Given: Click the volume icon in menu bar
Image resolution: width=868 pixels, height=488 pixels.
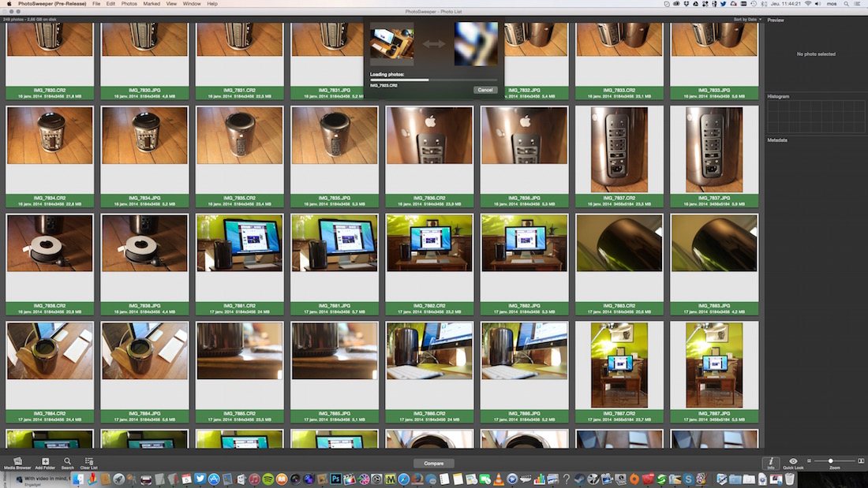Looking at the screenshot, I should coord(817,3).
